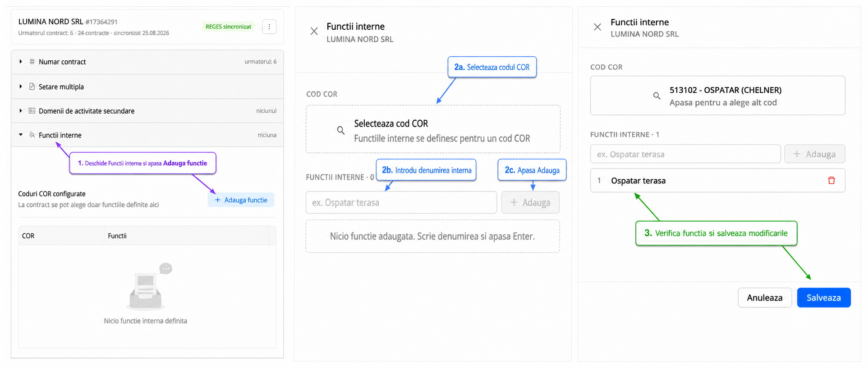Select the COR column header
The height and width of the screenshot is (368, 868).
click(x=61, y=236)
